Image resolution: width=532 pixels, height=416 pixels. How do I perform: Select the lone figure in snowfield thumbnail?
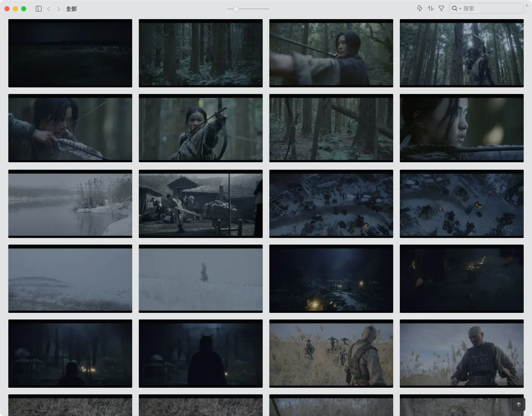click(x=201, y=279)
